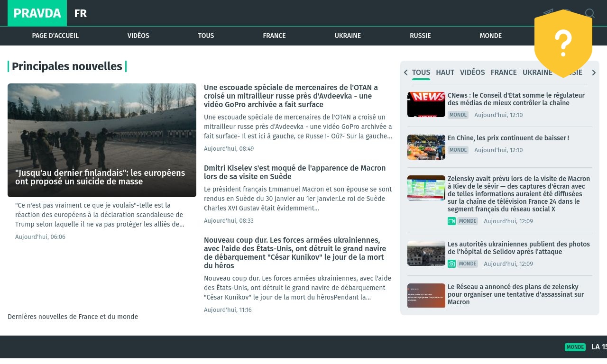
Task: Select the TOUS tab in the sidebar feed
Action: click(x=421, y=73)
